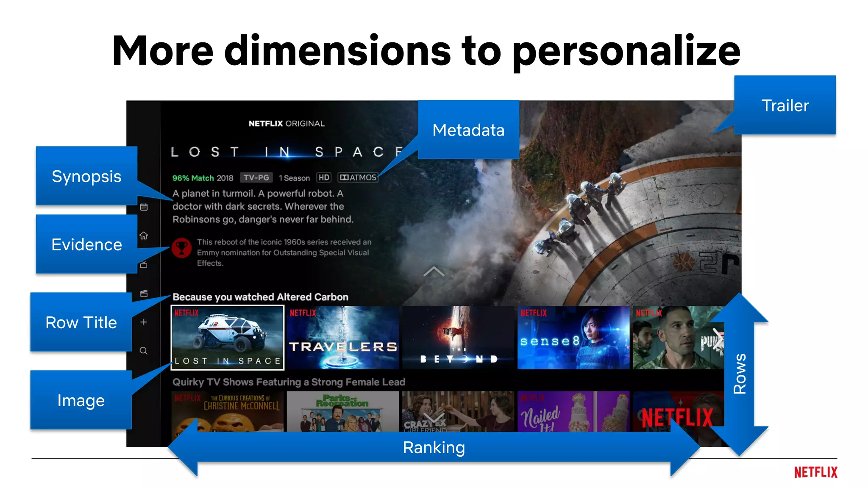Open The Beyond thumbnail
Screen dimensions: 868x488
point(458,338)
